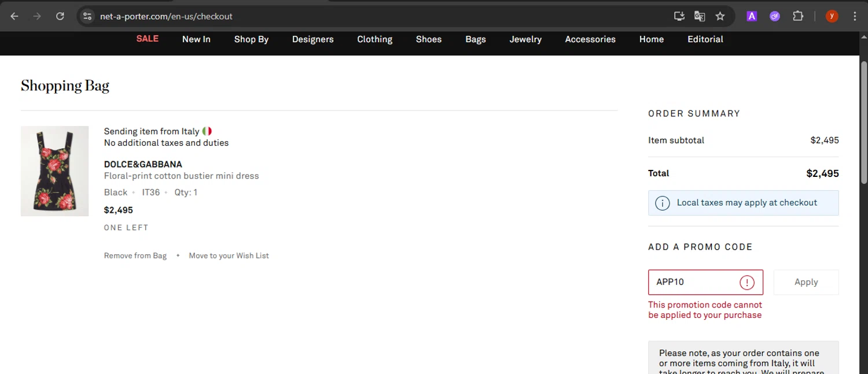Click the promotion code error message

click(705, 310)
